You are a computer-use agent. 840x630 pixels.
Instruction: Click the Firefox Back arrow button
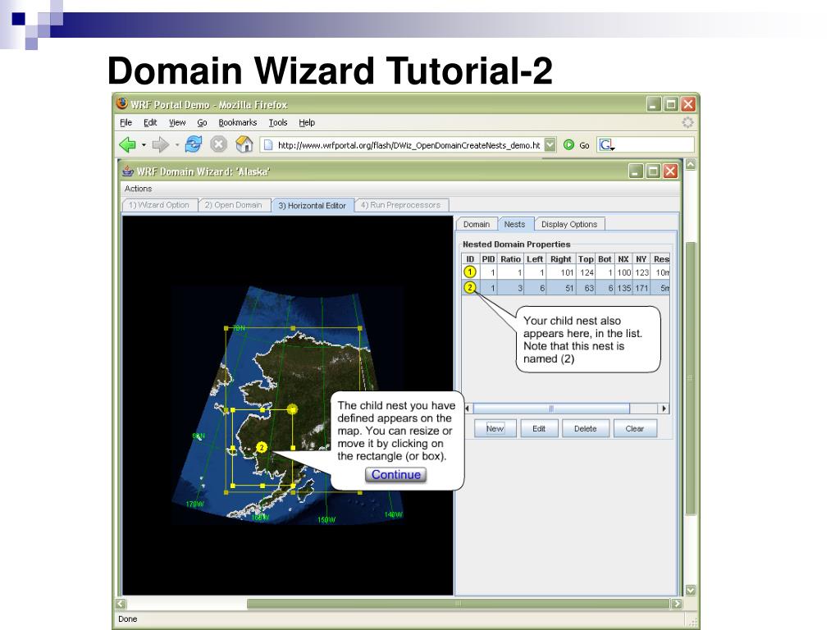point(127,144)
